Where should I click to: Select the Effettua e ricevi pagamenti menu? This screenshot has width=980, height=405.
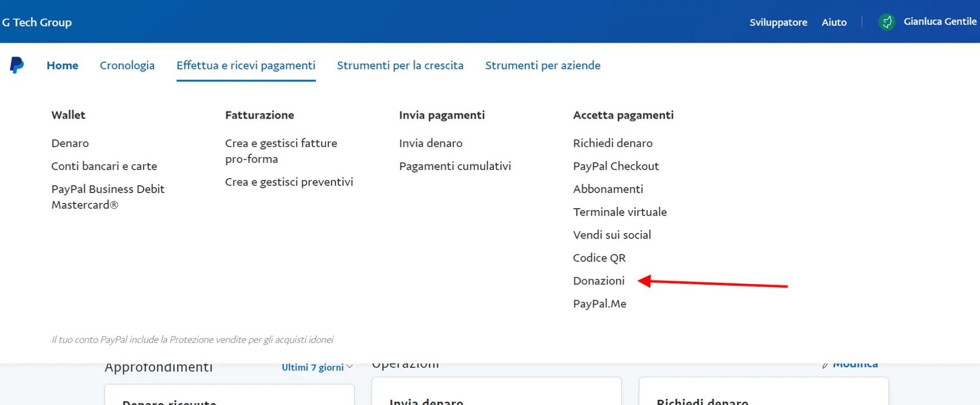click(x=246, y=65)
